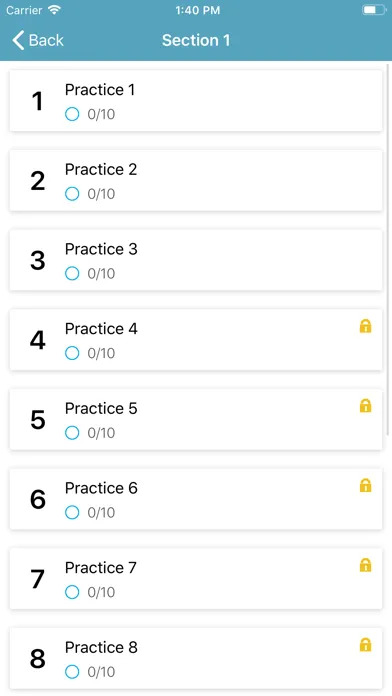The height and width of the screenshot is (696, 392).
Task: Tap the Section 1 title
Action: [x=196, y=40]
